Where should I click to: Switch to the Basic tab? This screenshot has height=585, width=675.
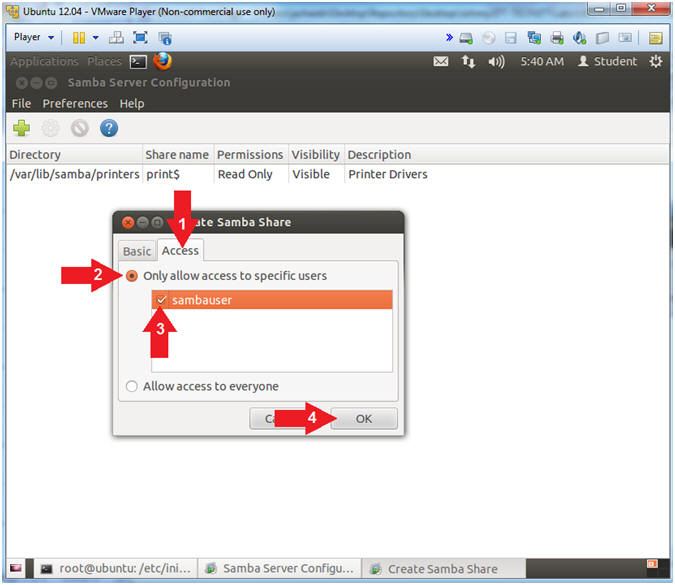[137, 251]
